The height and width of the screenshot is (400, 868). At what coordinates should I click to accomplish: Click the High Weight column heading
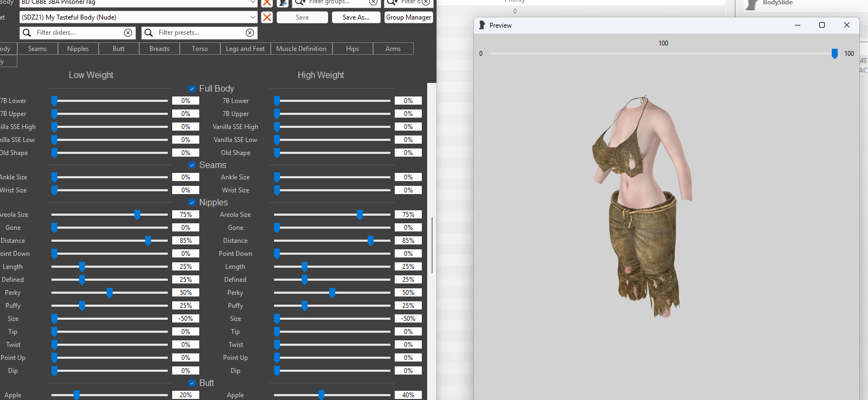point(321,75)
